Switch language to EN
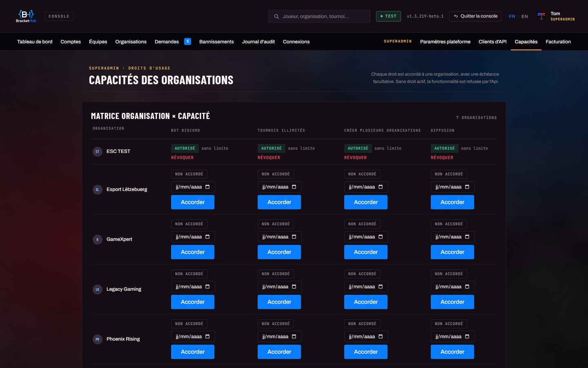The width and height of the screenshot is (588, 368). 525,16
